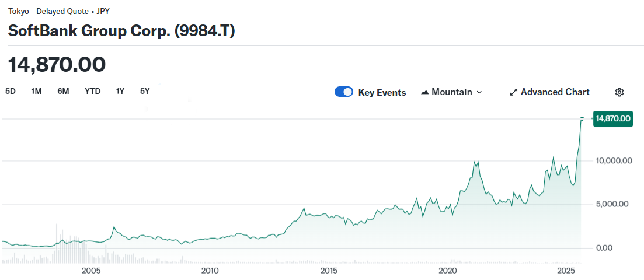Click the 2015 x-axis label
Image resolution: width=644 pixels, height=280 pixels.
[329, 271]
